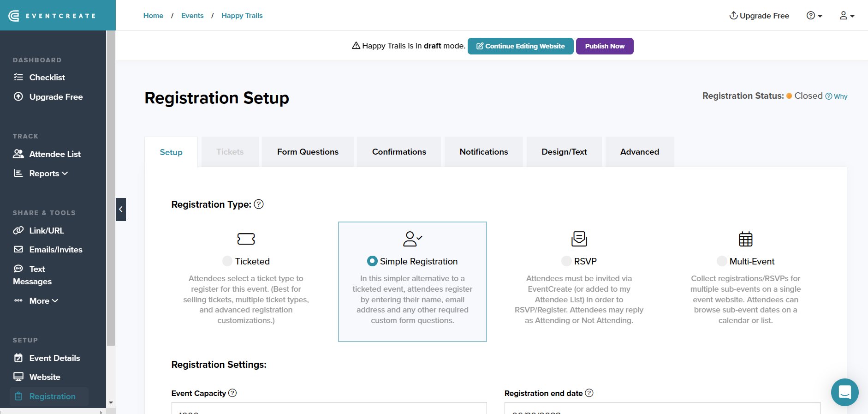The image size is (868, 414).
Task: Click the Multi-Event calendar icon
Action: click(x=745, y=239)
